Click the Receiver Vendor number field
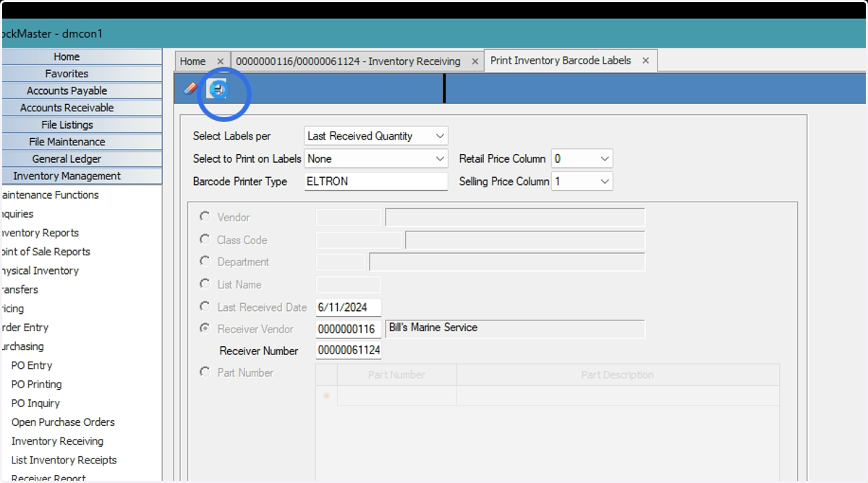The image size is (868, 483). point(349,330)
